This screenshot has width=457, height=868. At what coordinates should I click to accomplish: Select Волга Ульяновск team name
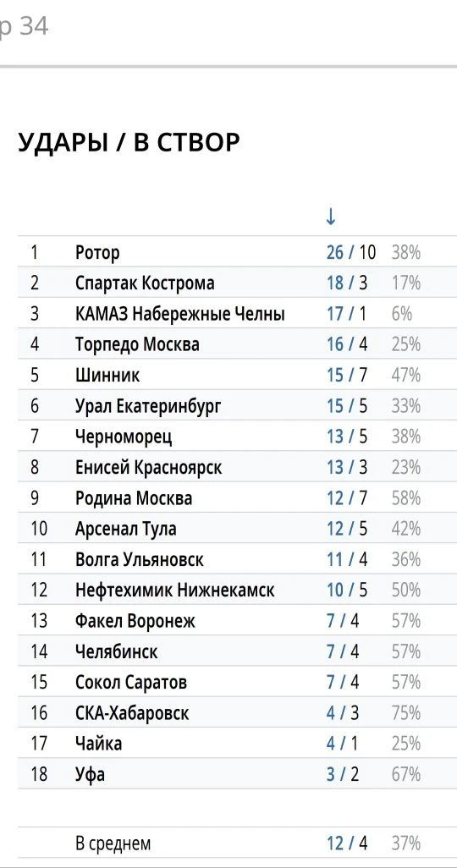coord(139,560)
